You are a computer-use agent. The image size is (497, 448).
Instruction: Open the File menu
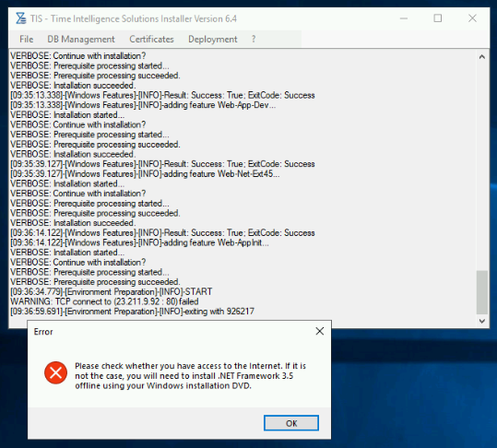[27, 40]
